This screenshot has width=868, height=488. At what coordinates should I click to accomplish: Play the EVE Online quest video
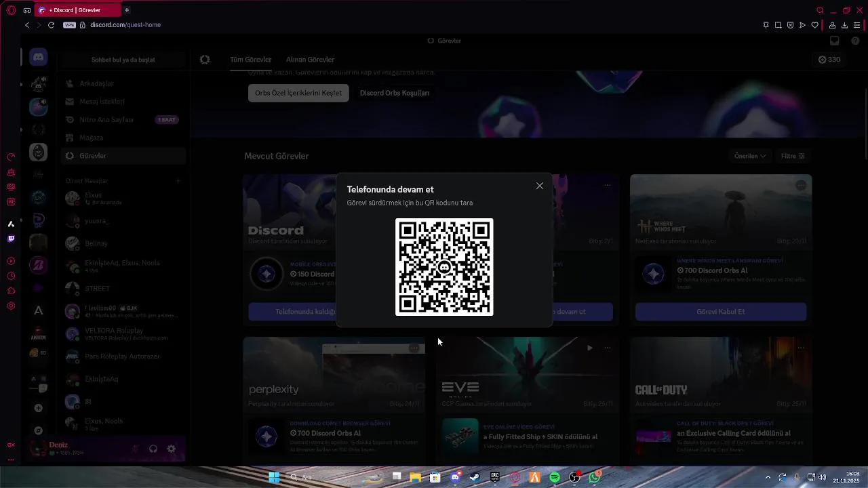pyautogui.click(x=589, y=348)
